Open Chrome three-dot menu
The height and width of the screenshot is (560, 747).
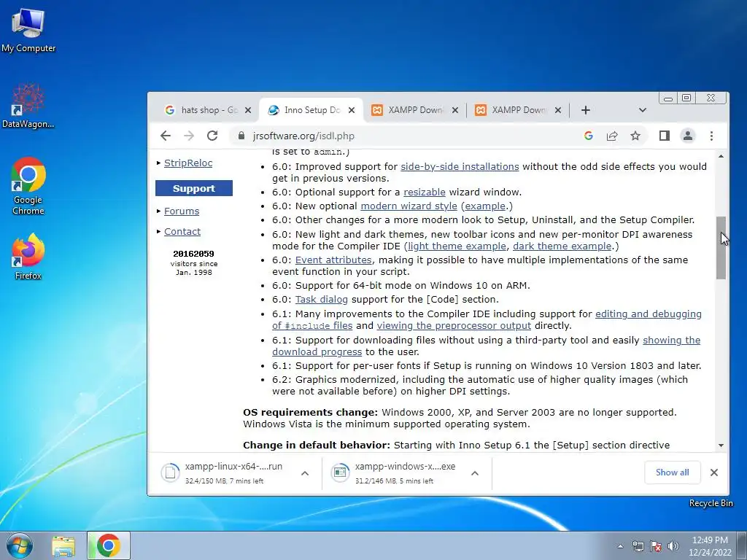click(711, 136)
